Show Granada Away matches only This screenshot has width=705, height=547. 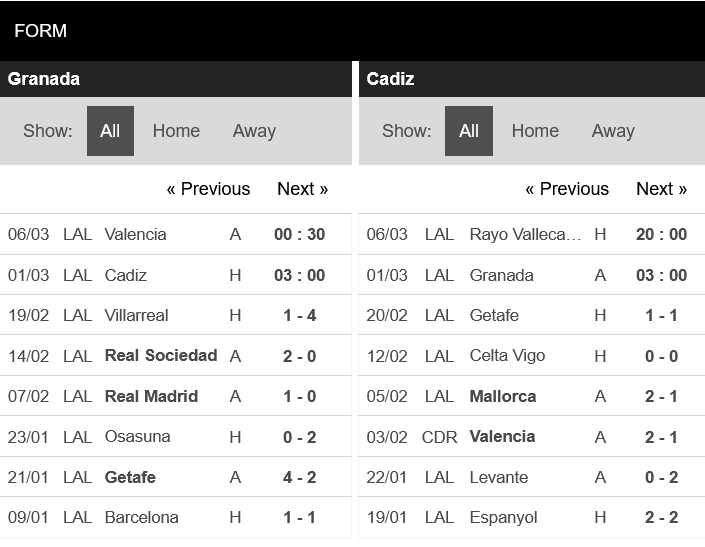[254, 131]
